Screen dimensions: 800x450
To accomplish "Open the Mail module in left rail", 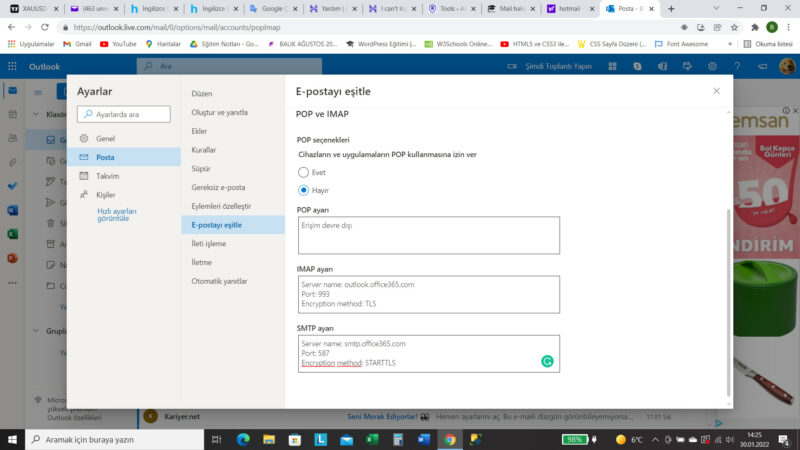I will coord(13,91).
